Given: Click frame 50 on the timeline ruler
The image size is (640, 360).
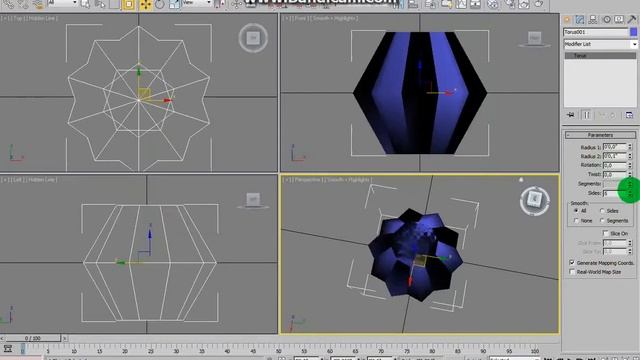Looking at the screenshot, I should [x=278, y=350].
